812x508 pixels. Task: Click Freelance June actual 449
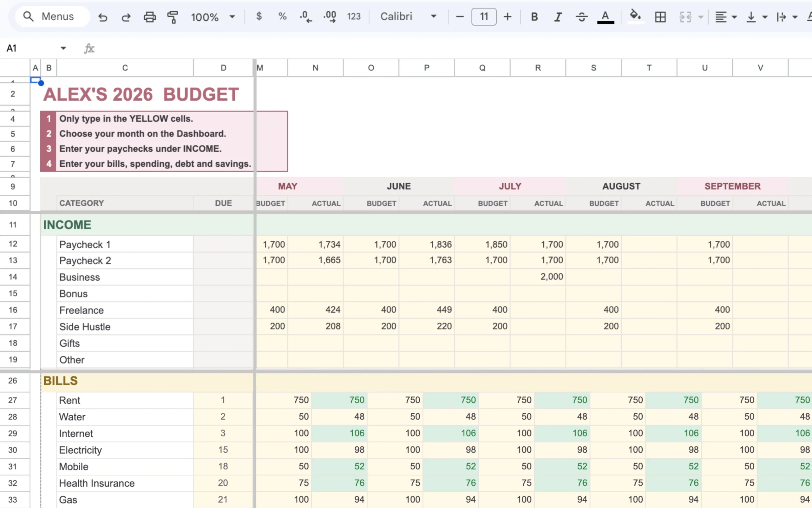point(427,310)
